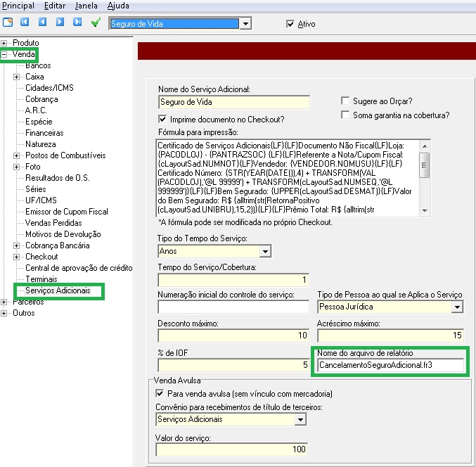
Task: Open the Janela menu
Action: click(x=86, y=6)
